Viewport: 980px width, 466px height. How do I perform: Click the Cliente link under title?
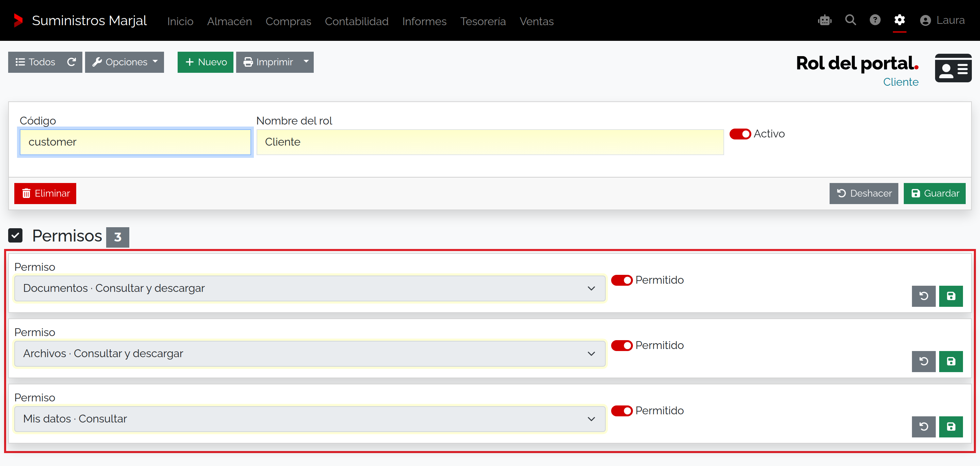click(900, 82)
